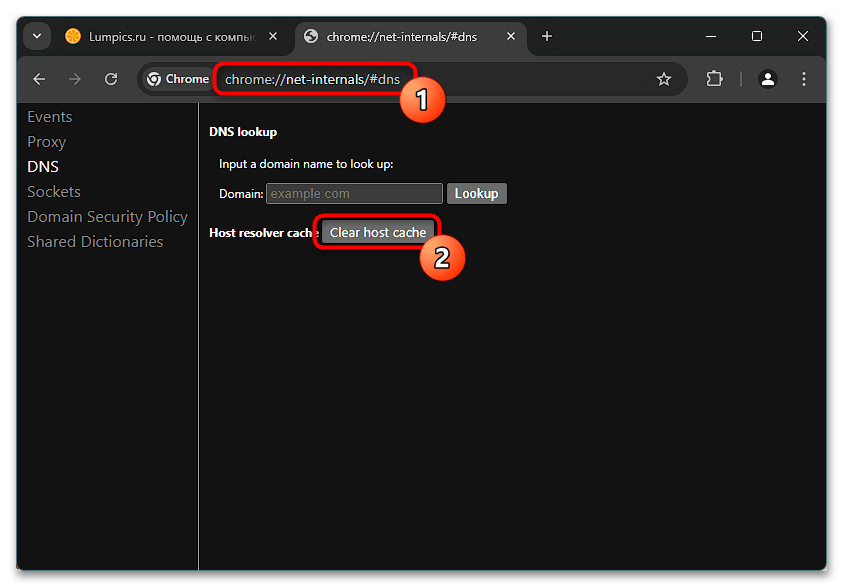
Task: Open a new tab with plus icon
Action: [x=547, y=37]
